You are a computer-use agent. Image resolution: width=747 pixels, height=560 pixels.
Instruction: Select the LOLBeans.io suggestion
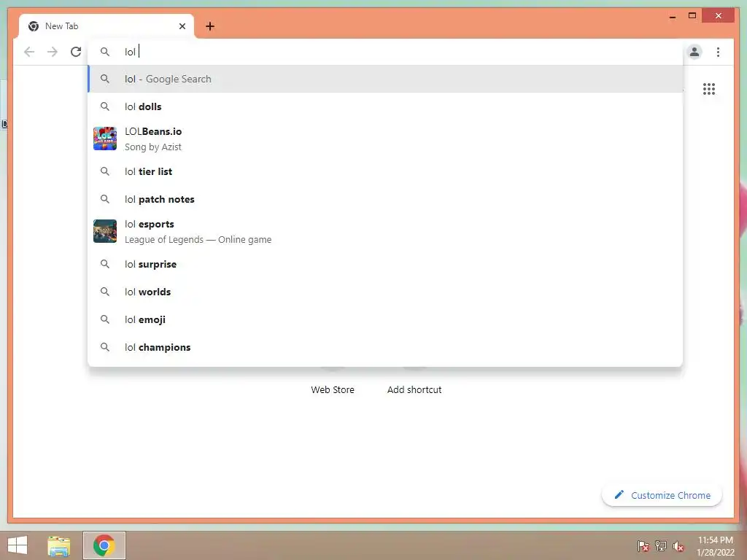tap(385, 139)
